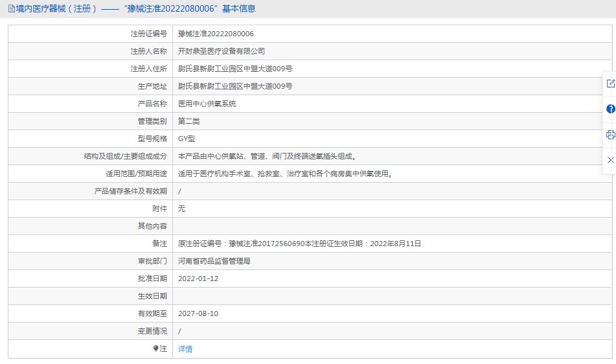This screenshot has height=364, width=616.
Task: Click the 第二类 management category value
Action: point(189,121)
